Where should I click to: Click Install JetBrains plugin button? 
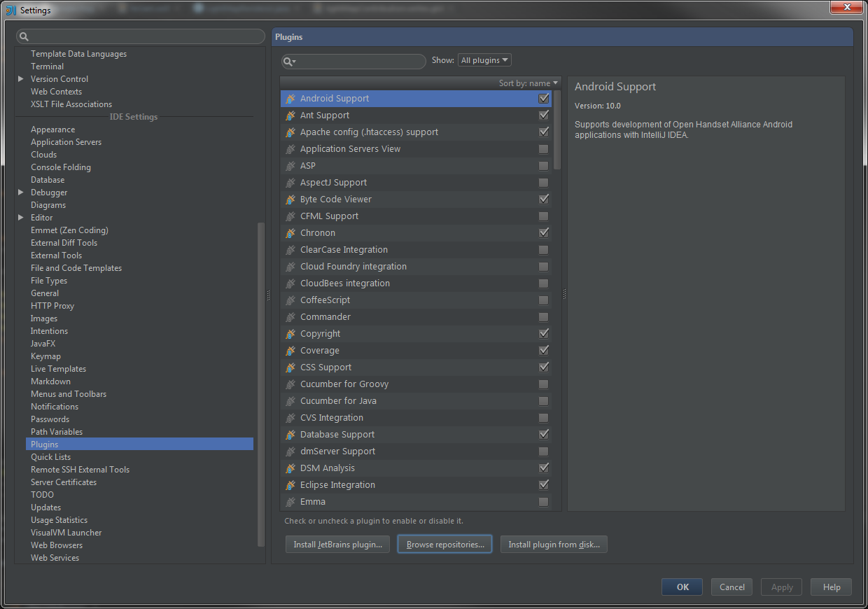click(x=337, y=545)
